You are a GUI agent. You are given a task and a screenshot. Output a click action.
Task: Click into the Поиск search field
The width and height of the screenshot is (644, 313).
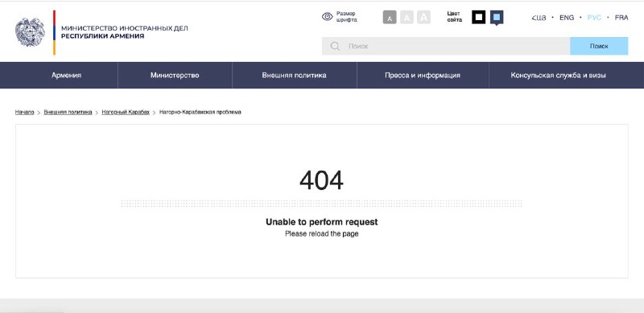click(x=446, y=46)
